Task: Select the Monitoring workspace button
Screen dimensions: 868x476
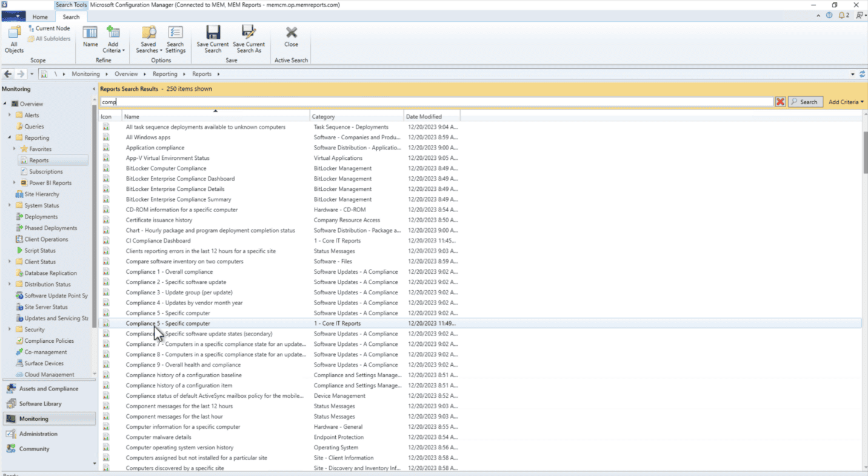Action: tap(48, 419)
